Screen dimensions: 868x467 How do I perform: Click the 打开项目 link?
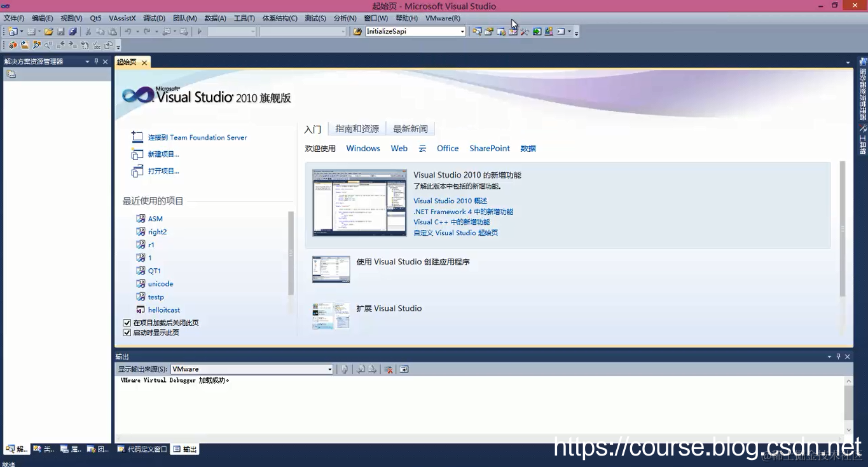[x=163, y=171]
